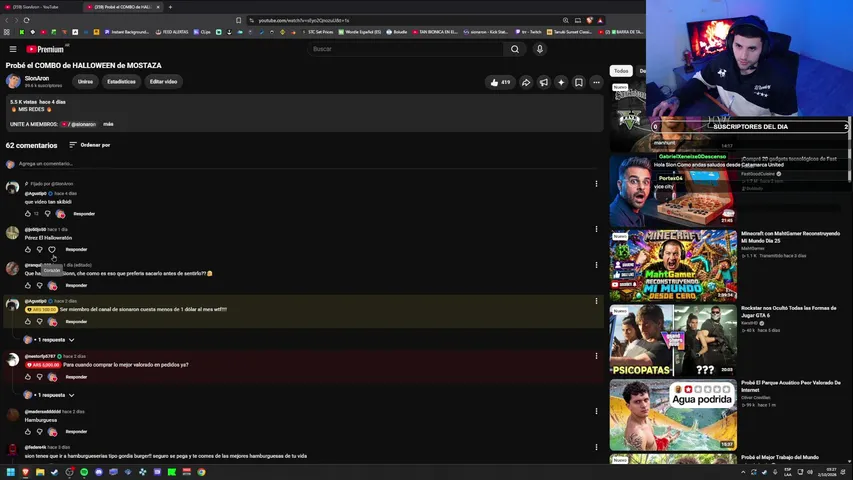Like the ARS 500.00 super thanks comment
The height and width of the screenshot is (480, 853).
tap(28, 322)
